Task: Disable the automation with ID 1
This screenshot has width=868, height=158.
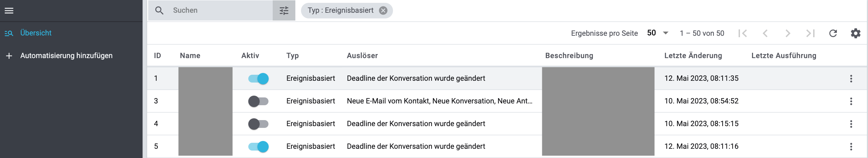Action: click(x=259, y=79)
